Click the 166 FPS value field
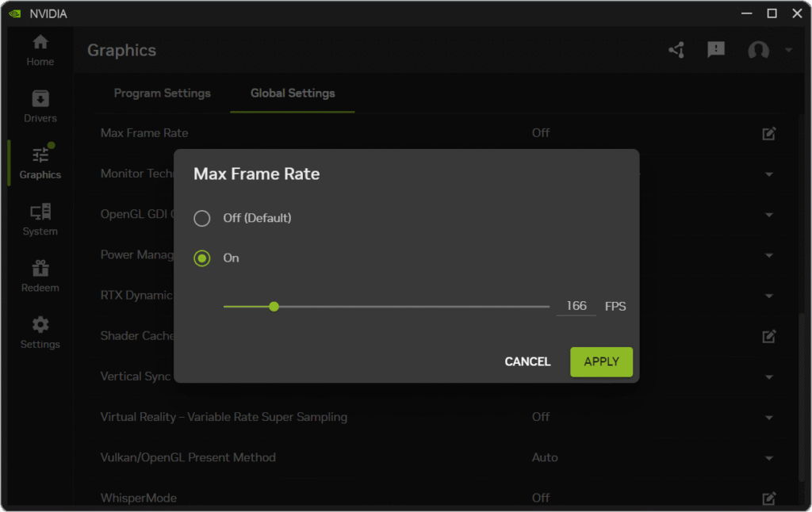The image size is (812, 512). [576, 306]
